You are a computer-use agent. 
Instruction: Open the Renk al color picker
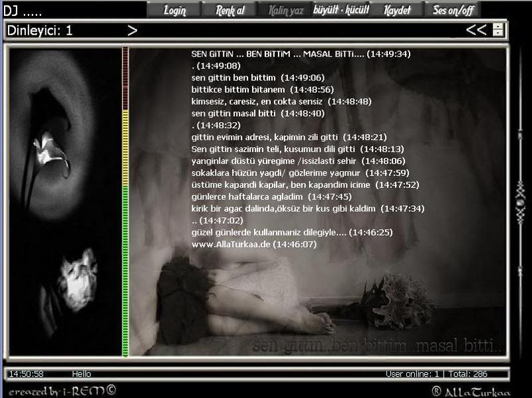pos(230,10)
